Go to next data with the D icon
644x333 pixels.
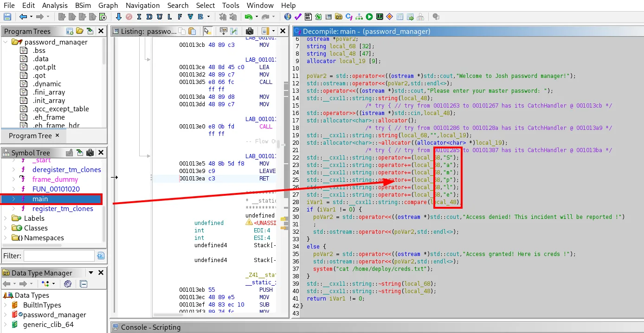(x=149, y=17)
